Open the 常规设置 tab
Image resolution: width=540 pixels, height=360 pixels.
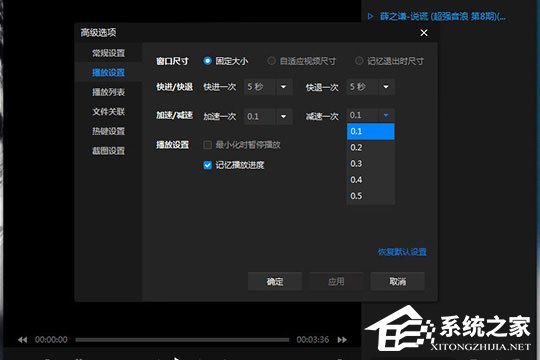[108, 53]
